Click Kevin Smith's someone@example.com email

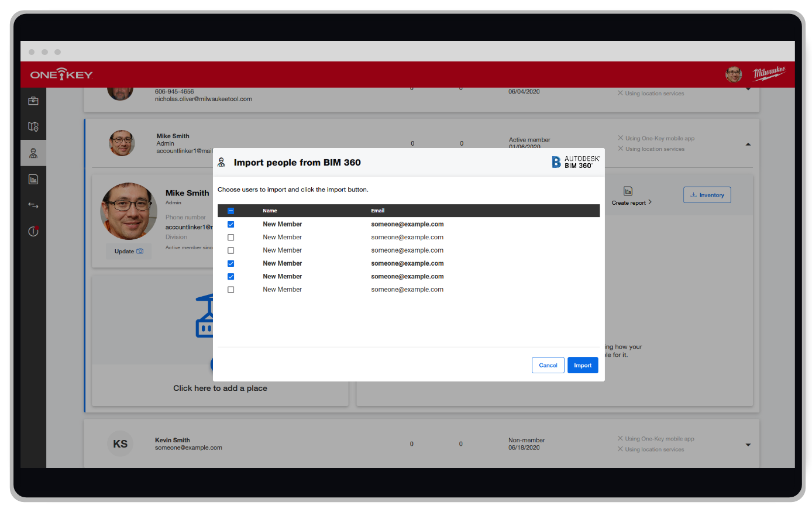(x=188, y=448)
